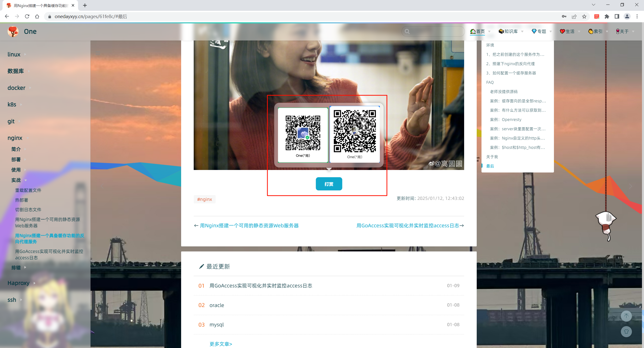The image size is (644, 348).
Task: Click the One site logo
Action: click(13, 31)
